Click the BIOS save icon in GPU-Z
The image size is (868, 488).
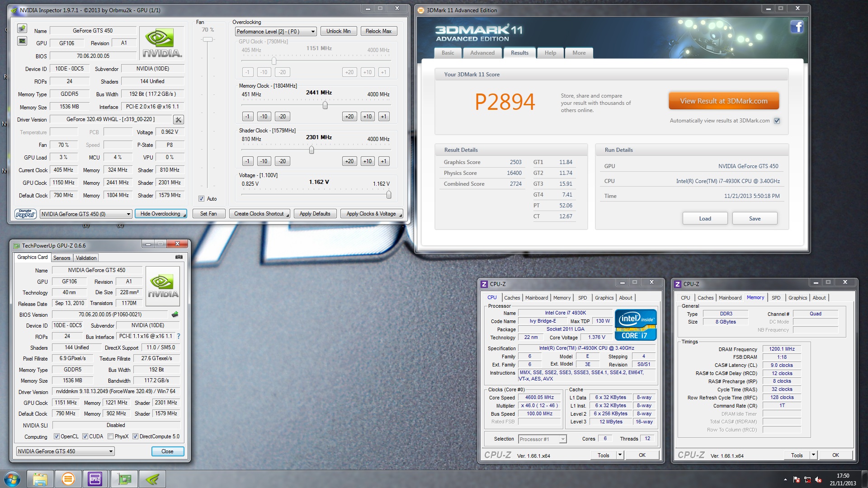coord(175,314)
